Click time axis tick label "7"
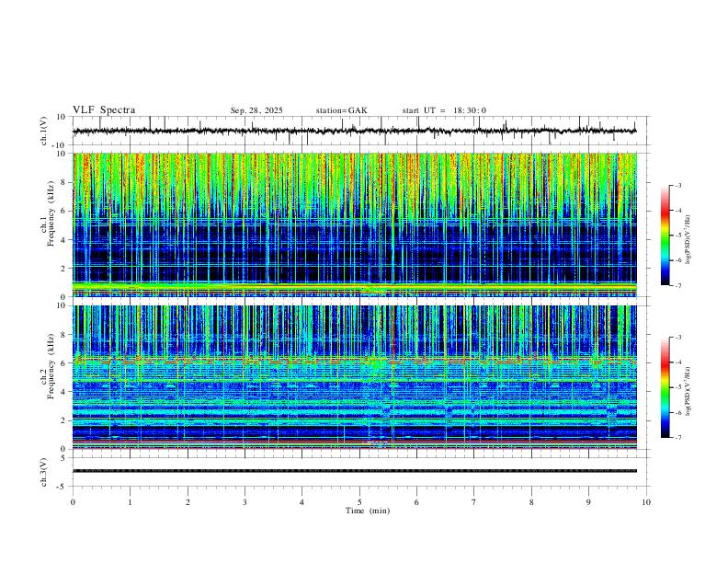The width and height of the screenshot is (728, 563). click(x=474, y=502)
